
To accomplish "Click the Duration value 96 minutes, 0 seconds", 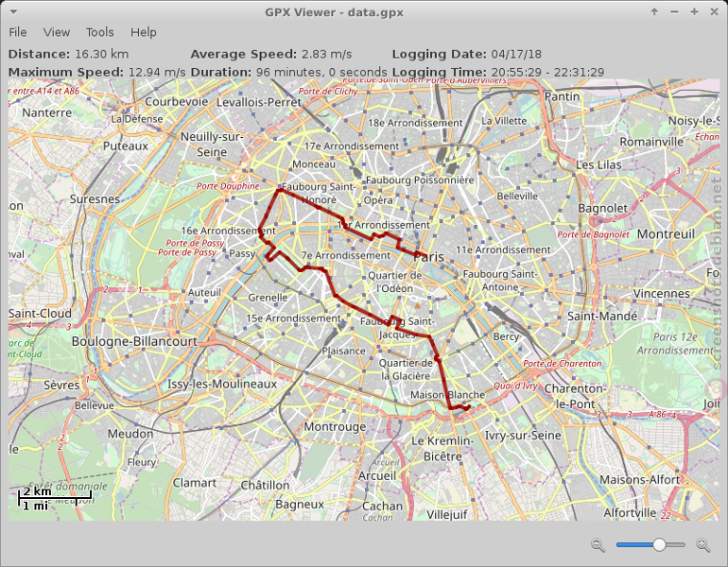I will [321, 72].
